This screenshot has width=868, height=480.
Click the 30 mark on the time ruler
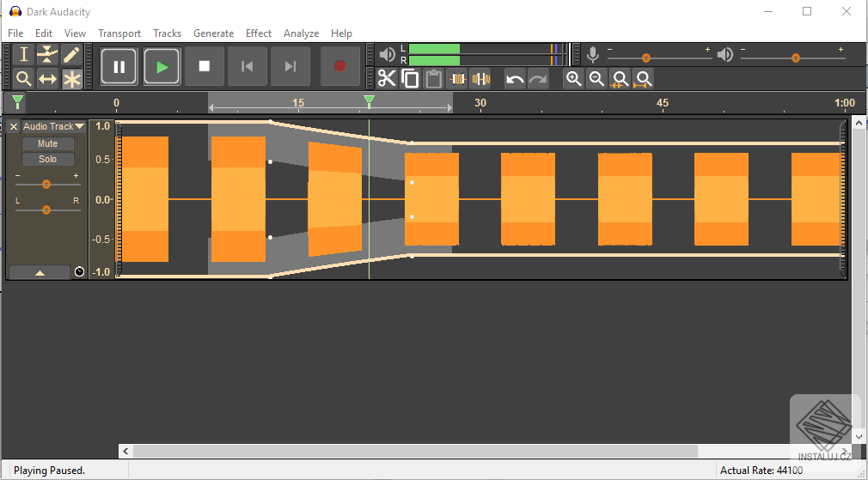click(x=480, y=103)
